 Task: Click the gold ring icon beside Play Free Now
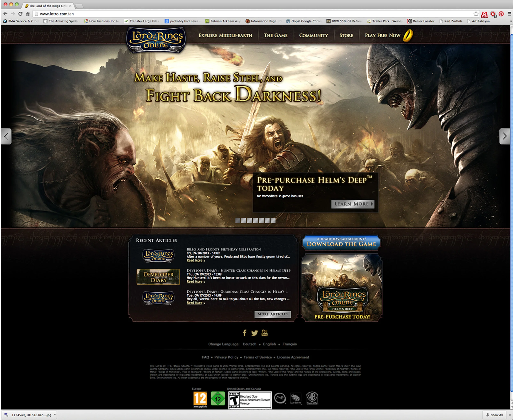point(408,36)
